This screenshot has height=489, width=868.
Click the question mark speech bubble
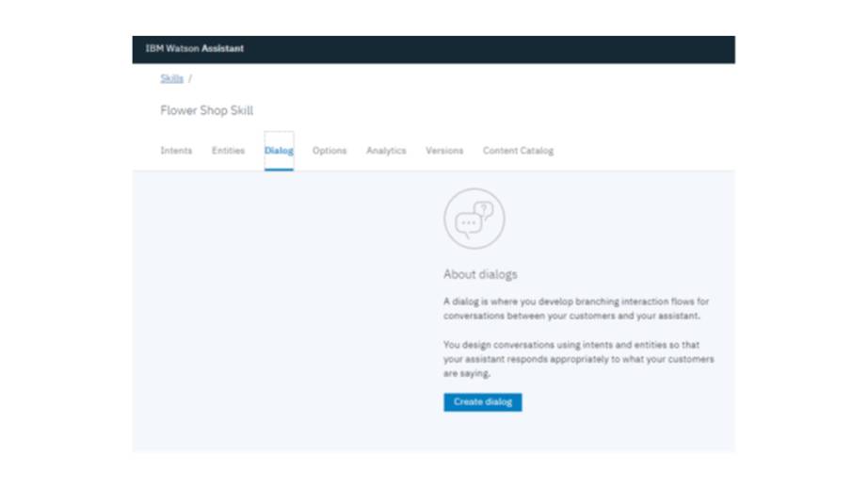[x=484, y=210]
